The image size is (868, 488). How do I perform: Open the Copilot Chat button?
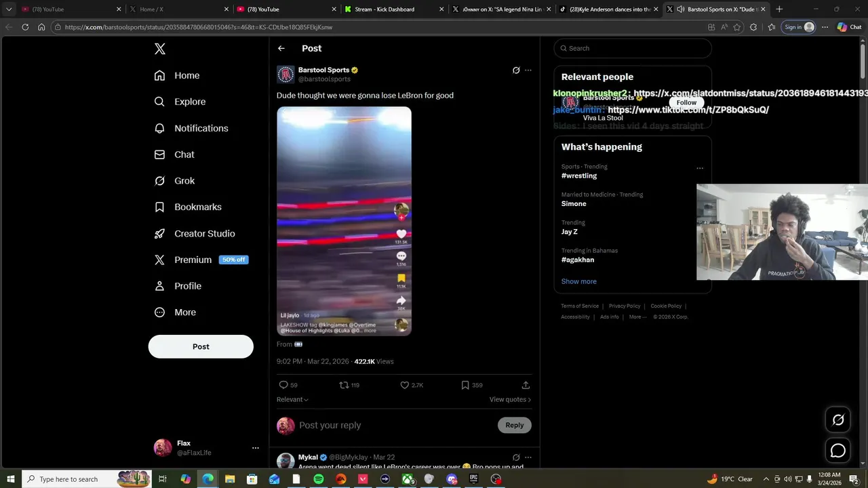849,27
